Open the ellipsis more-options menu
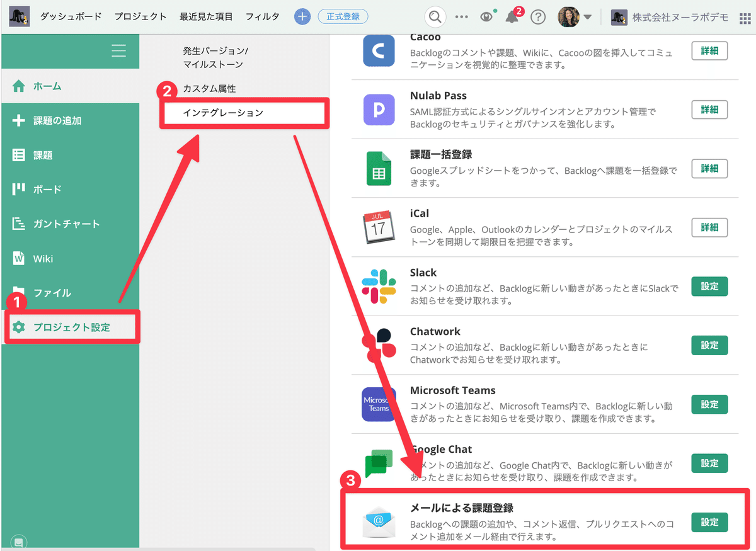Screen dimensions: 756x551 point(461,17)
